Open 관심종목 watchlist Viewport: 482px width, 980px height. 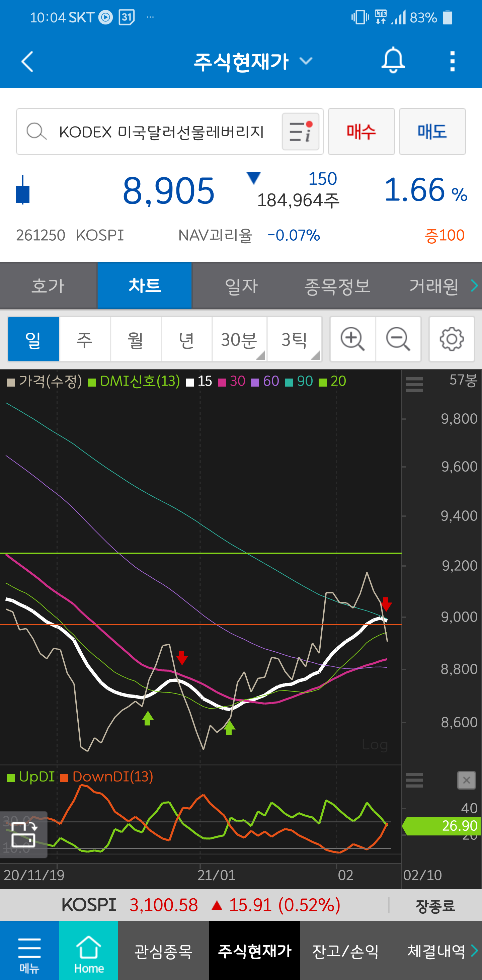[x=163, y=950]
